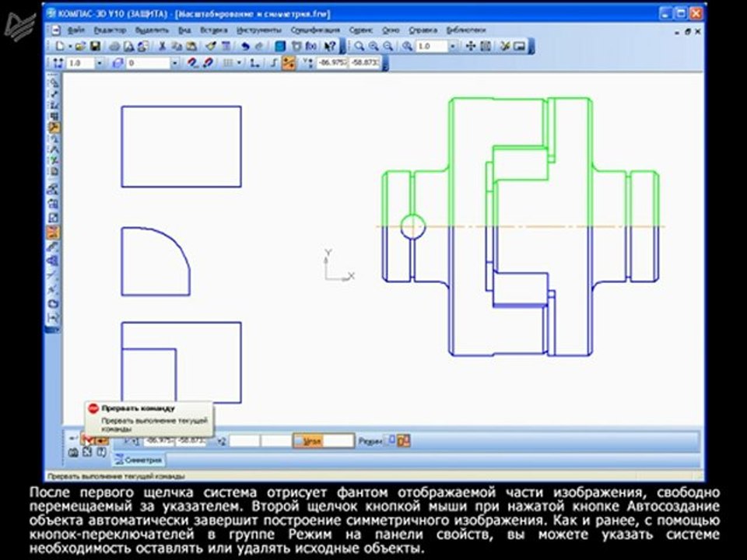Open a file using the folder icon

(80, 46)
